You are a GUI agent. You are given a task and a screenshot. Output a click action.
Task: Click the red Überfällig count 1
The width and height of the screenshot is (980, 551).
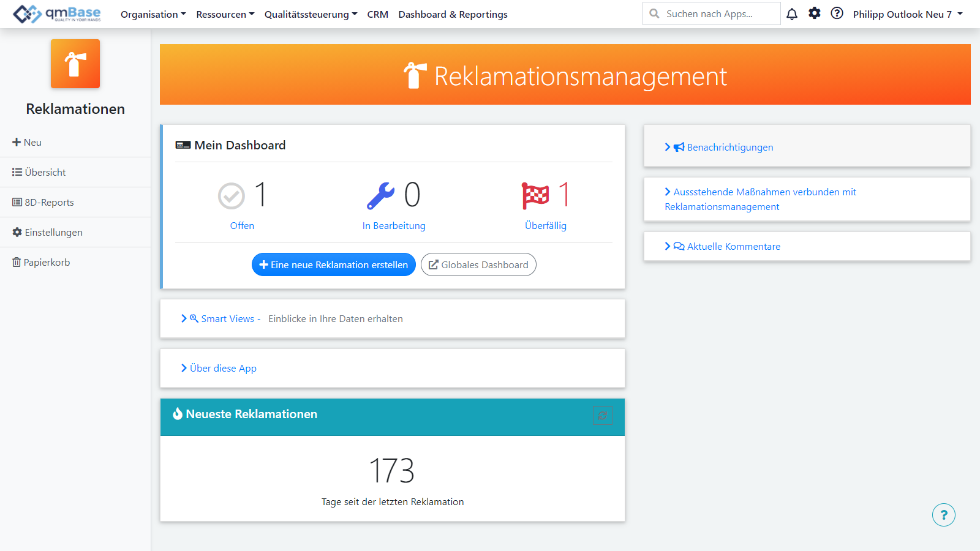tap(564, 195)
